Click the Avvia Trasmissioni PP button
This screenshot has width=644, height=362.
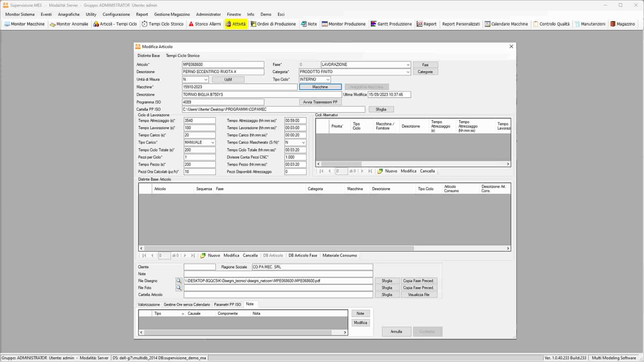click(320, 102)
